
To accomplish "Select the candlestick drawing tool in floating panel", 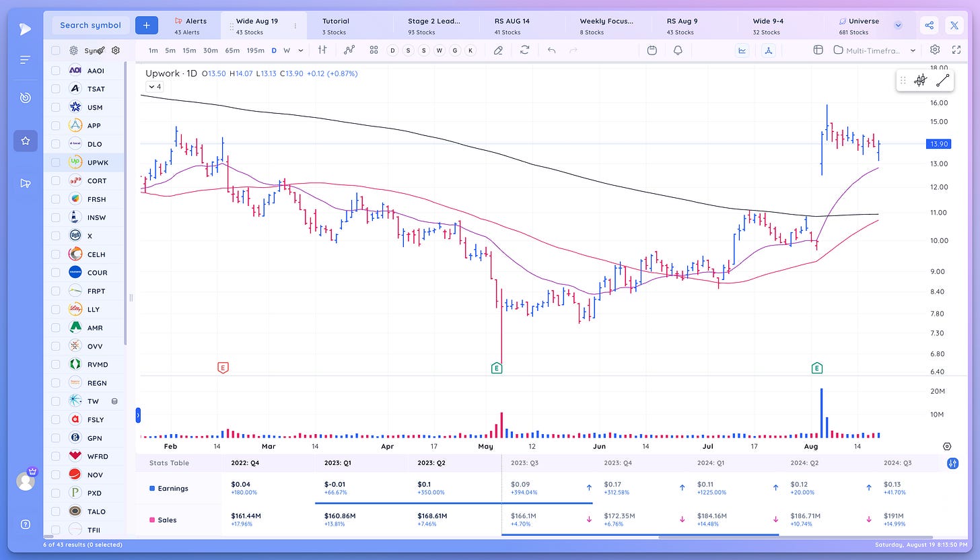I will [x=920, y=80].
